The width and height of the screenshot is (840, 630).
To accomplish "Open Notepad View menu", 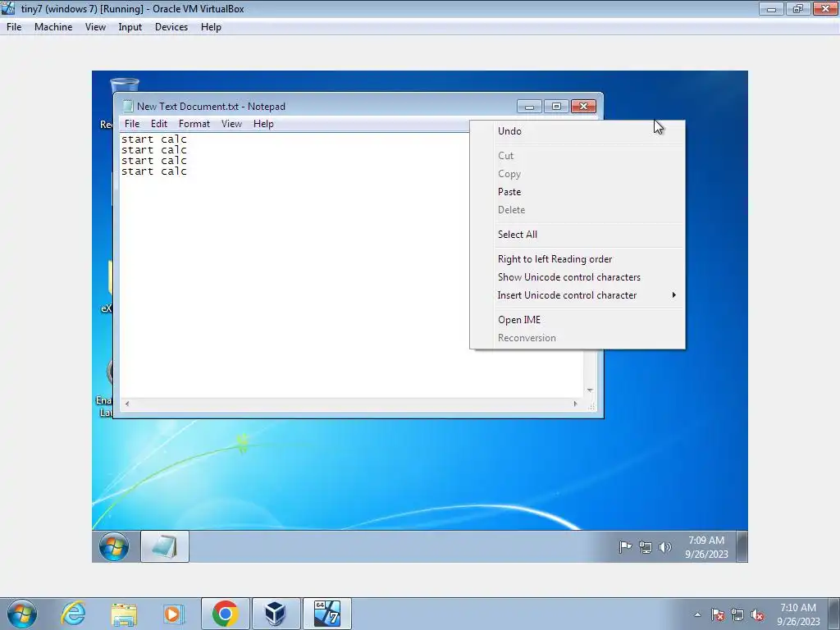I will tap(231, 124).
